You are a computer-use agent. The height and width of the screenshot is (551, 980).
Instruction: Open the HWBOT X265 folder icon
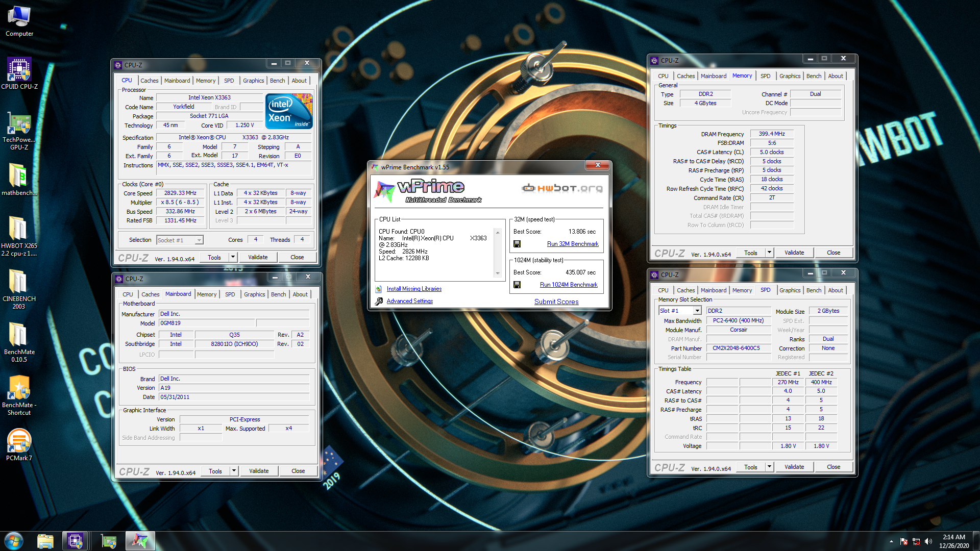pos(19,236)
